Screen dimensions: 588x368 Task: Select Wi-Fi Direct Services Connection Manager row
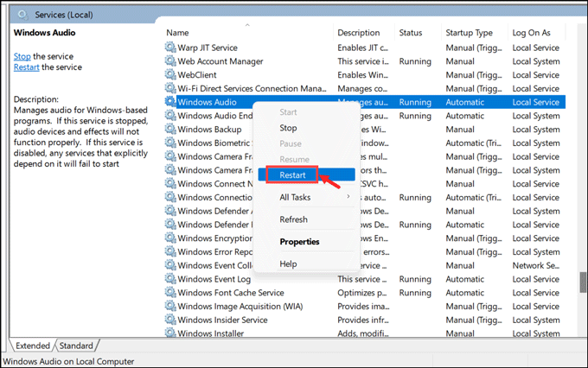tap(365, 88)
